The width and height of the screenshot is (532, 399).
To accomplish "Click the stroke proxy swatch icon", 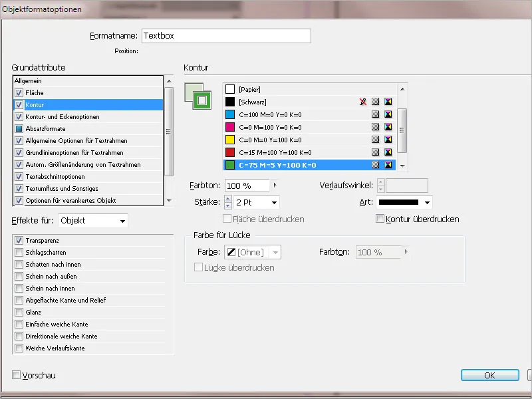I will coord(202,100).
